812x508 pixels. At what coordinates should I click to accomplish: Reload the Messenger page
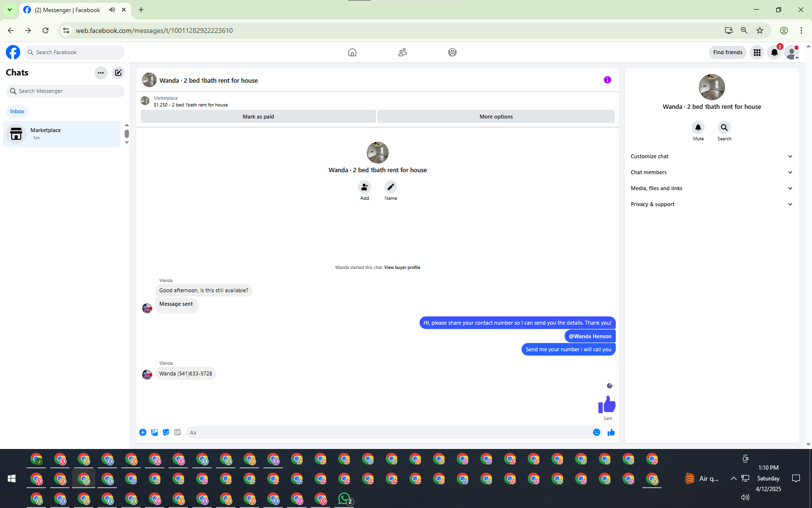tap(45, 30)
